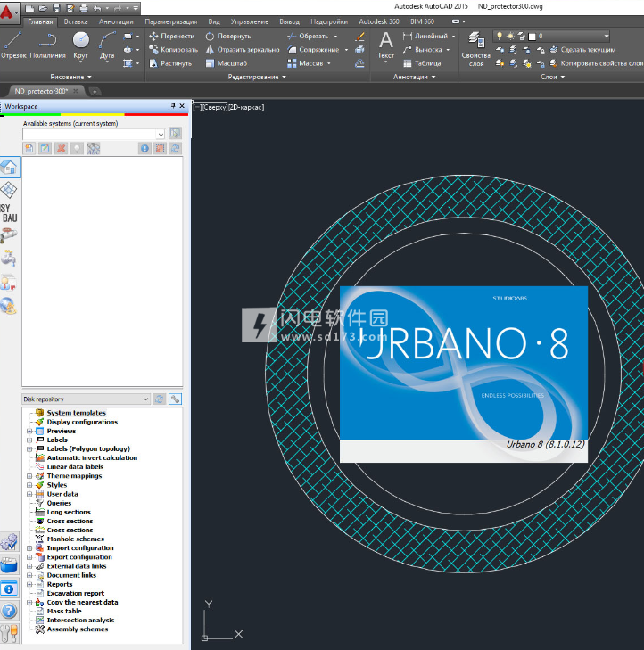
Task: Add a new drawing tab
Action: pos(95,92)
